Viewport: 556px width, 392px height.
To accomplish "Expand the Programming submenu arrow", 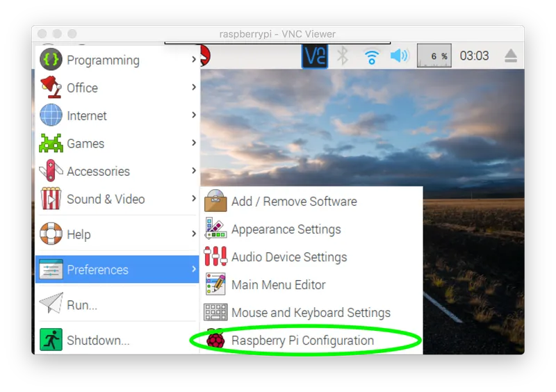I will pos(194,59).
